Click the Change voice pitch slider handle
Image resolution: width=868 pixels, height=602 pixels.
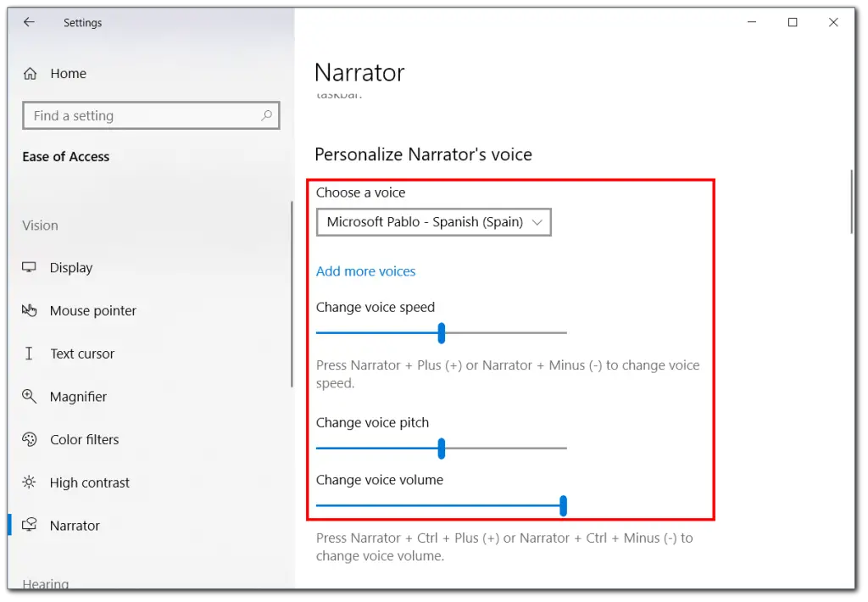(x=441, y=449)
